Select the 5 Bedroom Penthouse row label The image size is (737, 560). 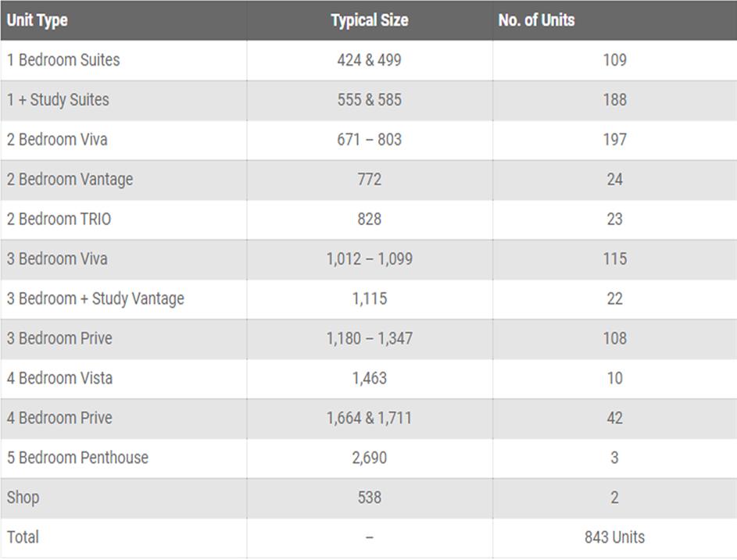click(x=77, y=458)
